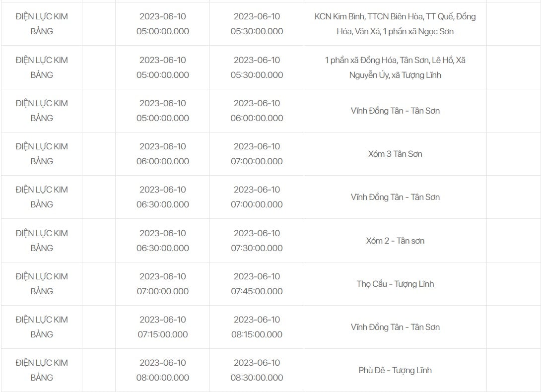Click Điện Lực Kim Bảng in first row
The image size is (541, 392).
point(42,24)
